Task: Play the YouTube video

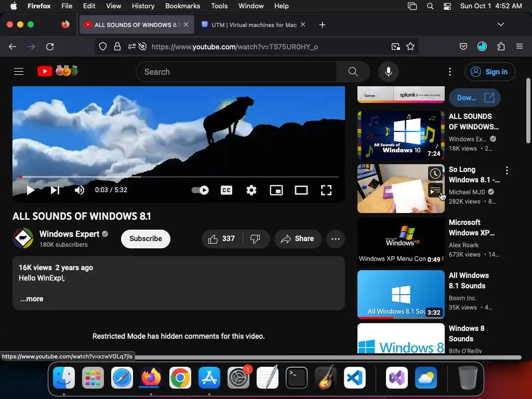Action: pyautogui.click(x=31, y=190)
